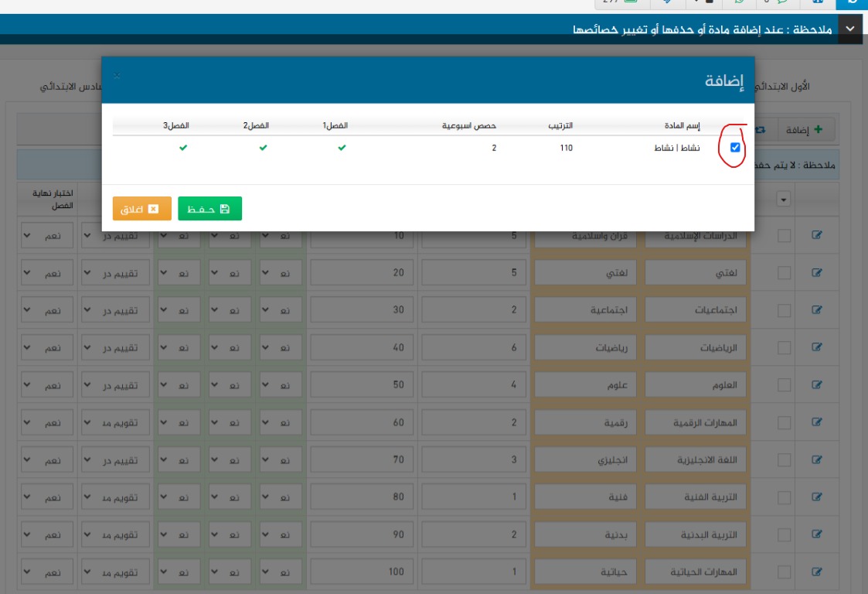Click the edit icon for المهارات الرقمية row
Screen dimensions: 868x594
point(816,422)
